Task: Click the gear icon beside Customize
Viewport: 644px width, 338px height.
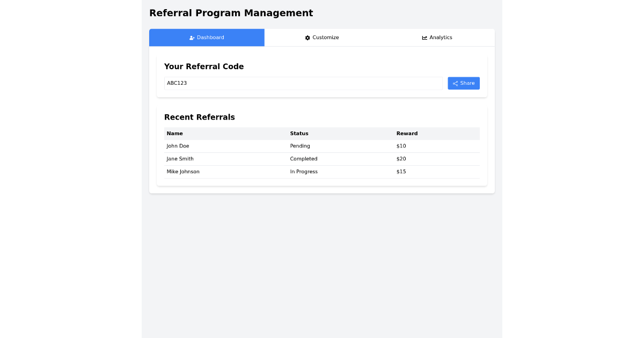Action: coord(308,38)
